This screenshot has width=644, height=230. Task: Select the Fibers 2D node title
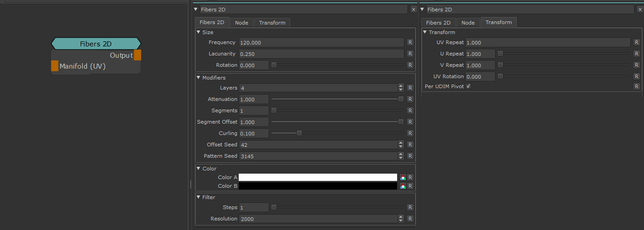point(96,44)
